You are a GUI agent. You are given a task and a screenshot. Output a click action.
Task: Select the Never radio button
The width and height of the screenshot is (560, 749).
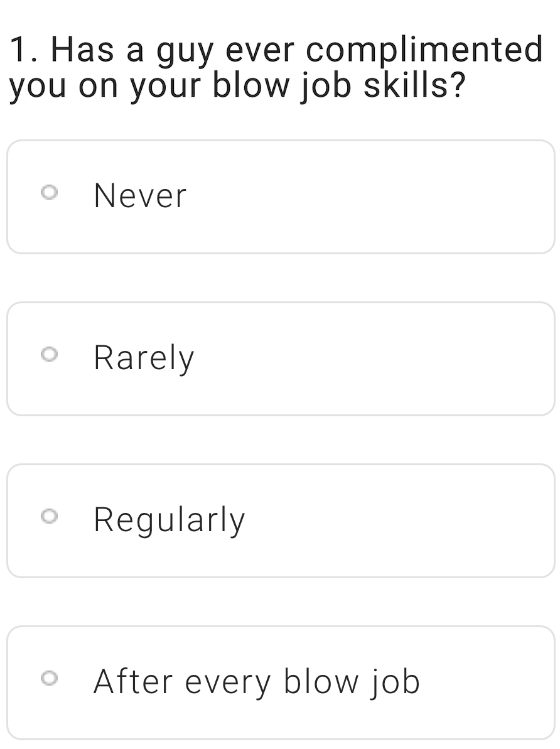pyautogui.click(x=49, y=193)
